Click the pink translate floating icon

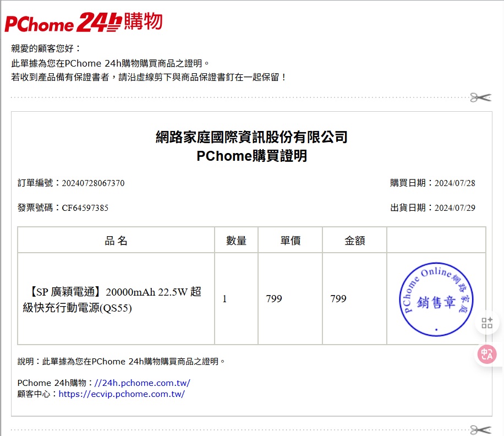tap(487, 354)
